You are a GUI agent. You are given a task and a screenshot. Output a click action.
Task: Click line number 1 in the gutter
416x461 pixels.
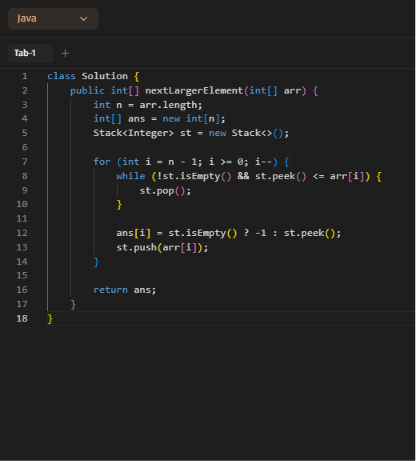click(x=25, y=76)
